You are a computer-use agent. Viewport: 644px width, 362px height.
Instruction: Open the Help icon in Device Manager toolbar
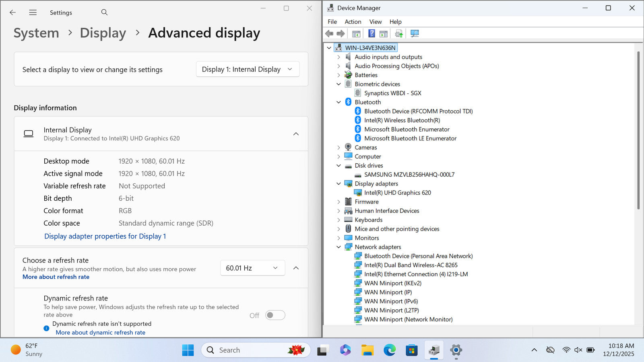pos(372,34)
